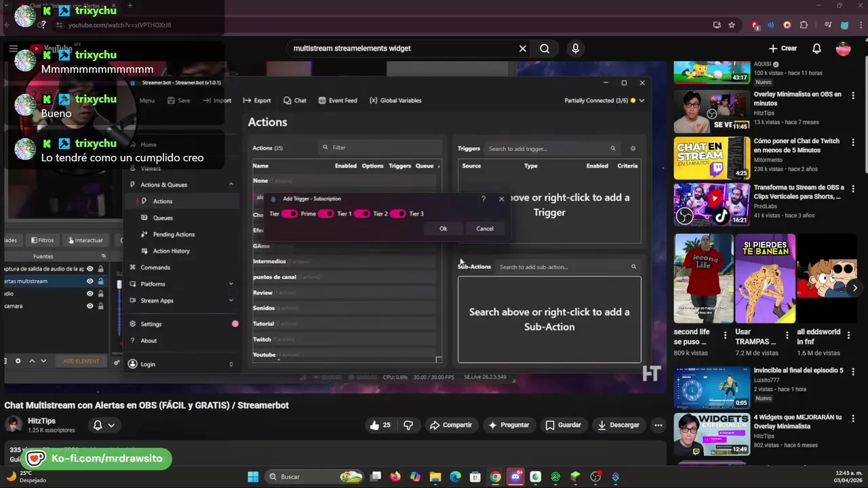Open Streamer.bot Settings
The width and height of the screenshot is (868, 488).
(x=151, y=324)
